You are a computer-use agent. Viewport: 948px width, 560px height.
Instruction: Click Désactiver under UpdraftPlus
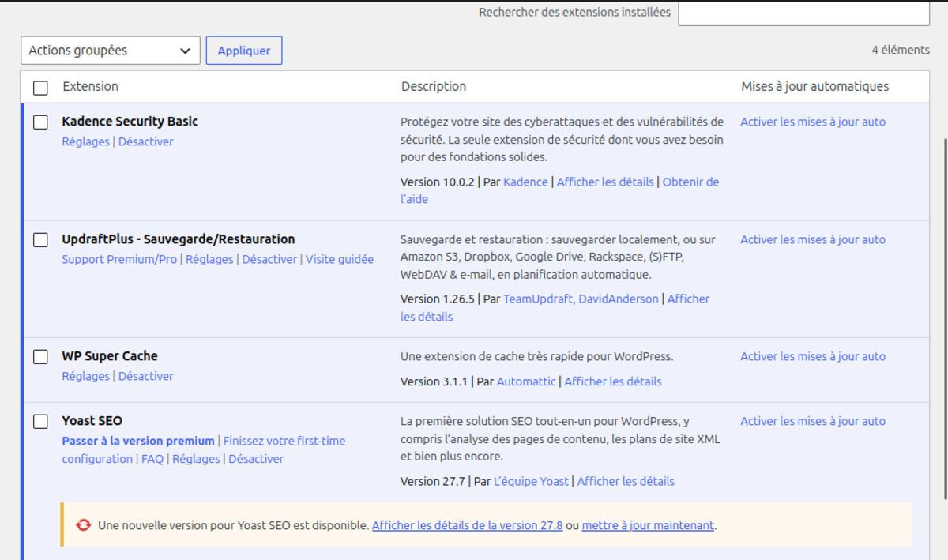(x=269, y=260)
